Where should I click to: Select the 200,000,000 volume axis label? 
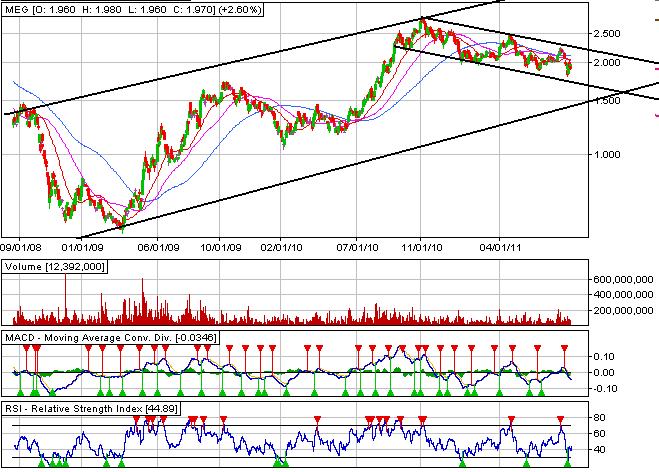(623, 311)
